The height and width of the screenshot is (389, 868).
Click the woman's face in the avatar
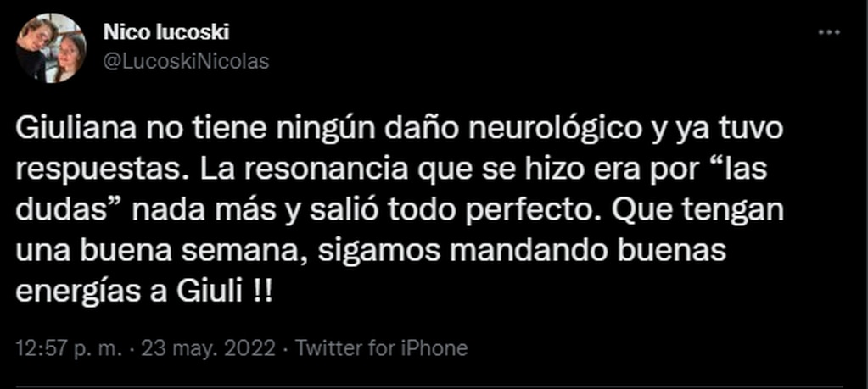70,52
